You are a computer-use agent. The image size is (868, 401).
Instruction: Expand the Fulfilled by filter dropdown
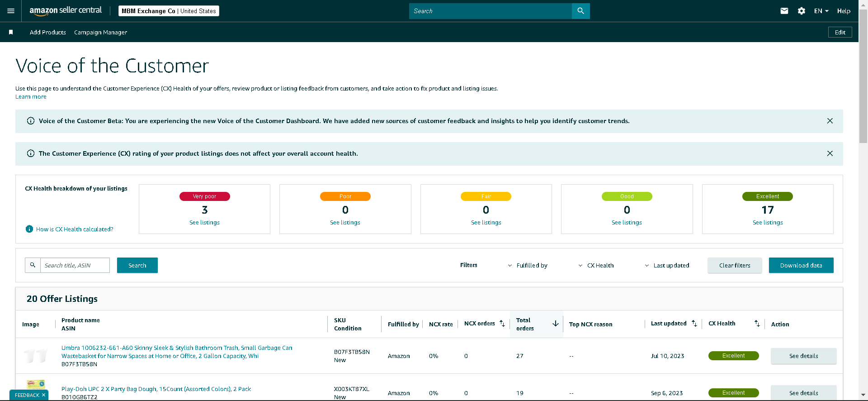click(528, 265)
